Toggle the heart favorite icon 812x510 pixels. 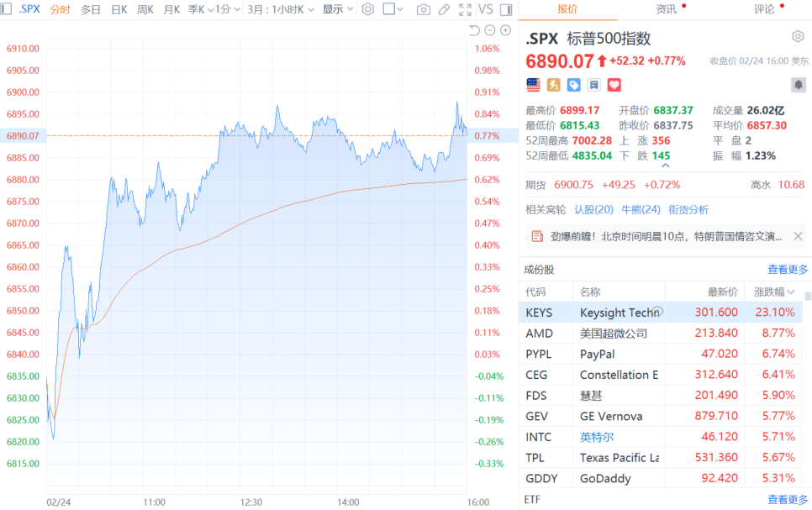614,85
